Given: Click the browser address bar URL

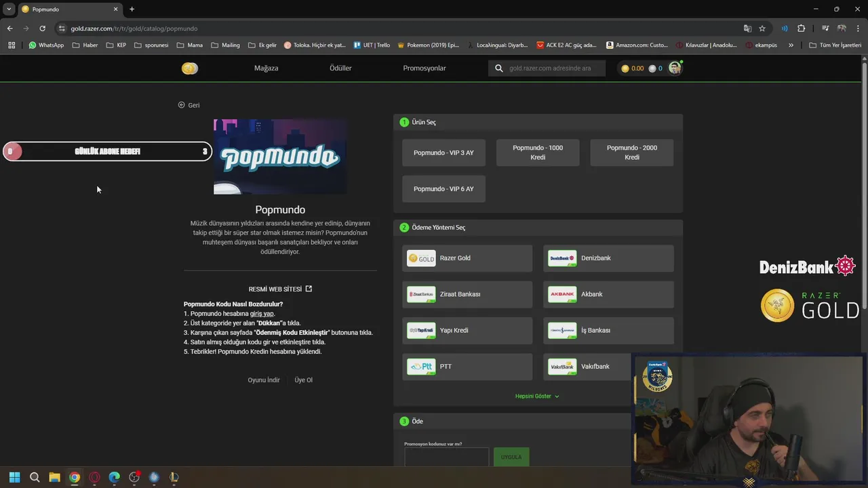Looking at the screenshot, I should click(x=134, y=28).
